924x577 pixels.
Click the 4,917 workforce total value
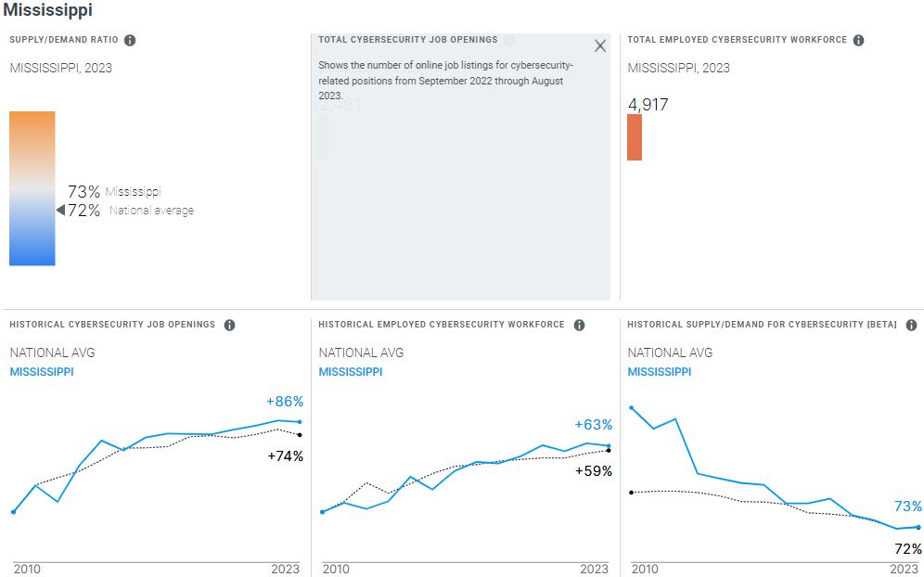point(648,105)
